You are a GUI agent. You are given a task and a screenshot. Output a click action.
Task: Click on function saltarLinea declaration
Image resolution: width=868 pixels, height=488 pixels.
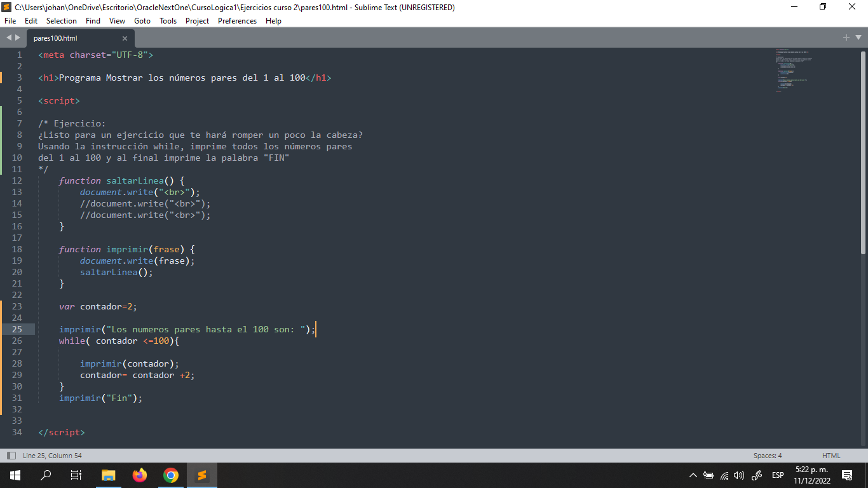pyautogui.click(x=122, y=180)
